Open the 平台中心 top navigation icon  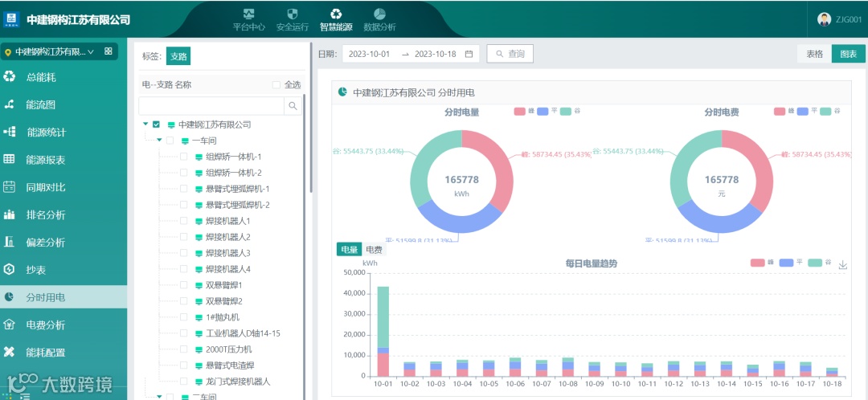(x=248, y=14)
